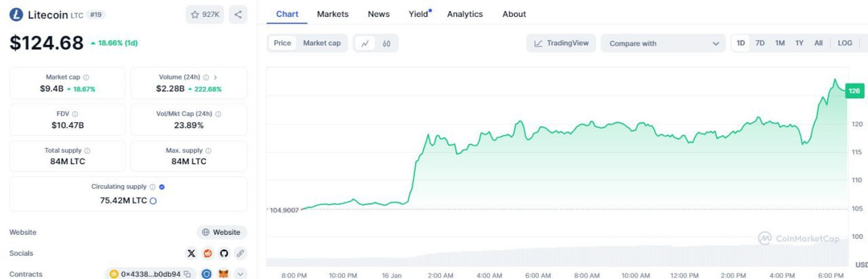Click the 16 Jan axis label
Viewport: 868px width, 279px height.
(x=392, y=275)
